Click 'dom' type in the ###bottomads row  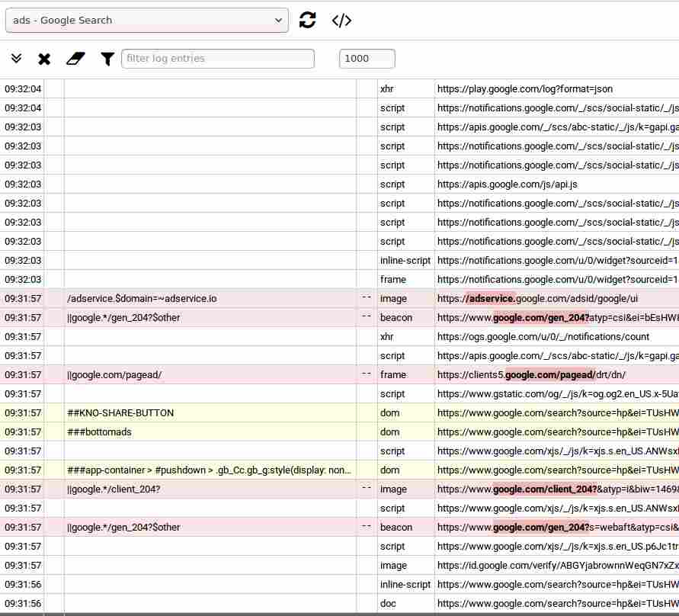(389, 432)
